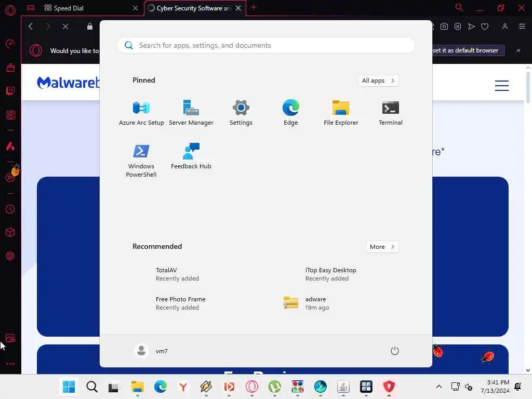Open clock showing 3:41 PM

(x=495, y=387)
